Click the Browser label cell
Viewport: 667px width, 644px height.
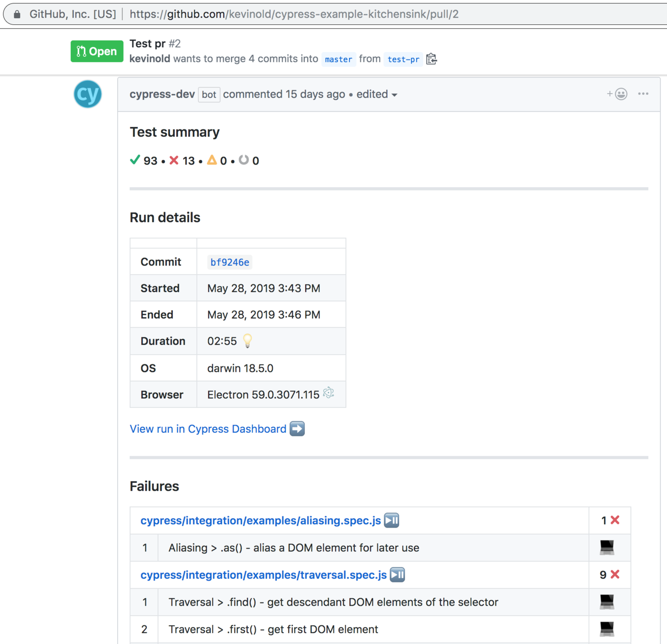[164, 395]
